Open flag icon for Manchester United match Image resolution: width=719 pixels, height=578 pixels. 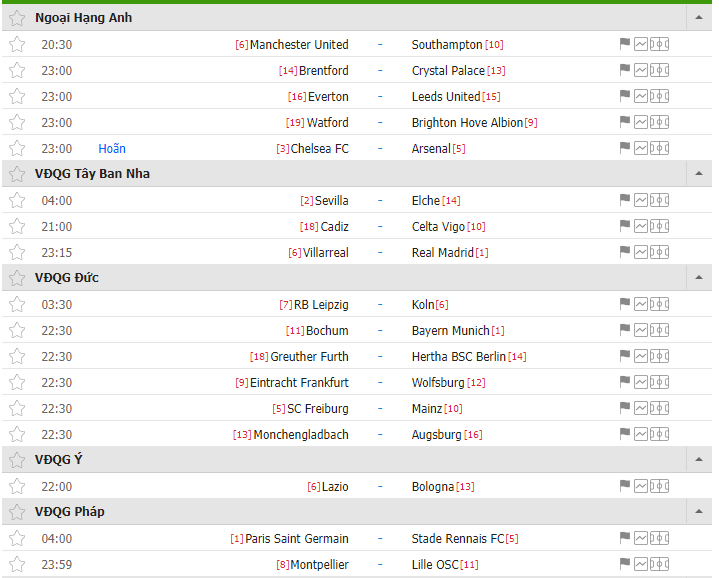point(624,44)
